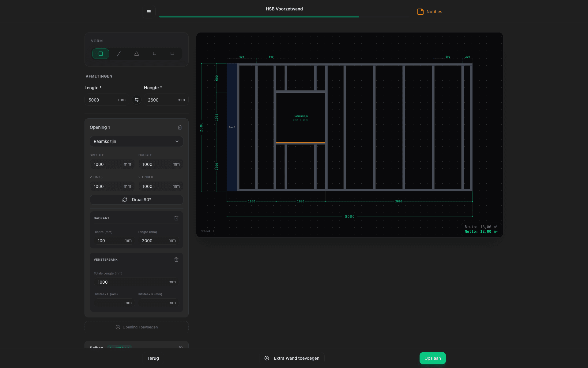Select the U-shaped wall form

[x=172, y=54]
